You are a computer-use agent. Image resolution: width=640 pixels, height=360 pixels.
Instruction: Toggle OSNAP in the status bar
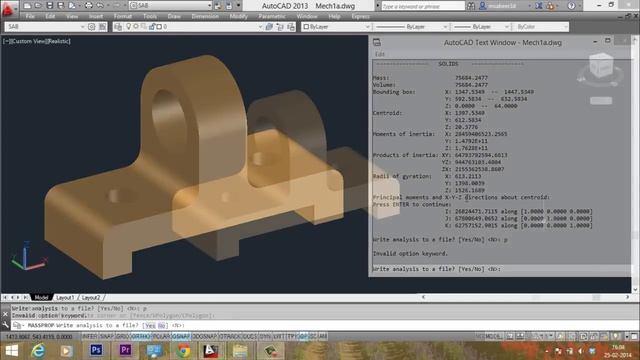point(181,337)
